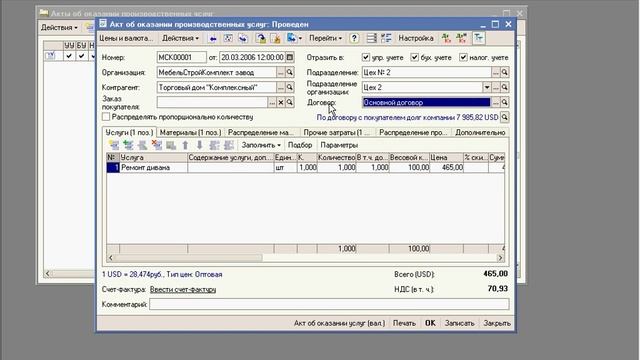Click the Записать button
The height and width of the screenshot is (360, 640).
(x=460, y=323)
